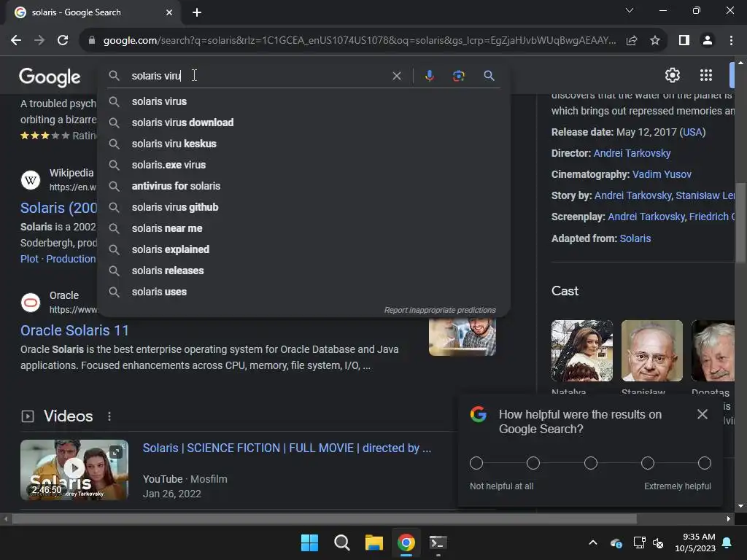This screenshot has height=560, width=747.
Task: Click the vertical page scrollbar thumb
Action: [740, 222]
